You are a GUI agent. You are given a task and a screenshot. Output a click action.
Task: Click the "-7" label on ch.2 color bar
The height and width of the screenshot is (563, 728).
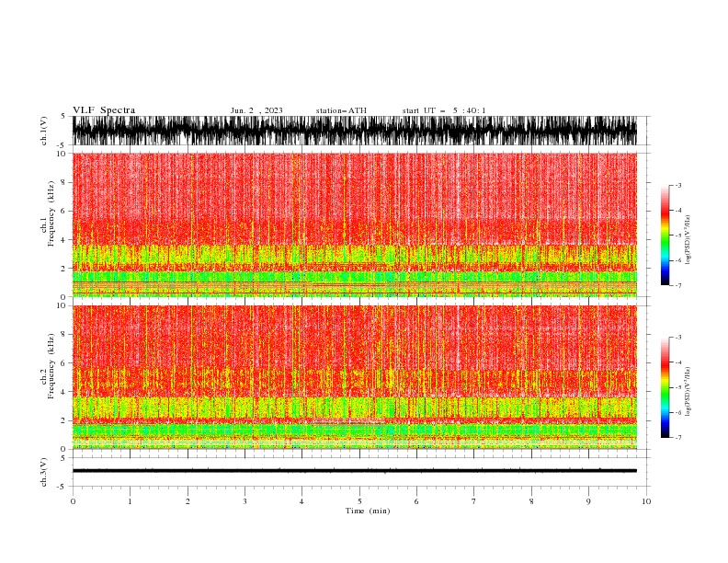677,438
